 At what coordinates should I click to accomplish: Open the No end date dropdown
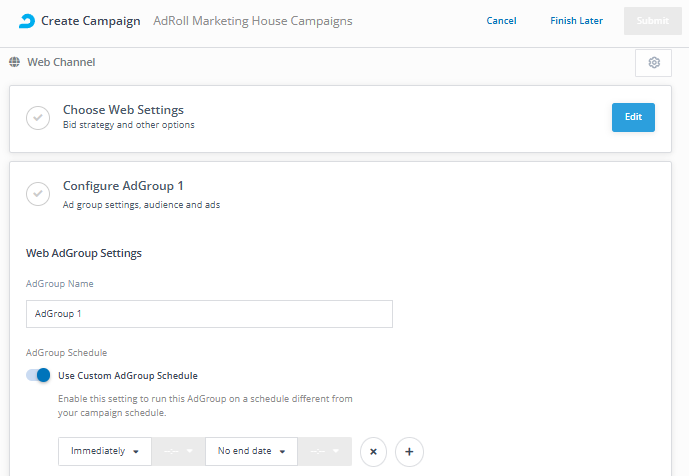(x=251, y=451)
